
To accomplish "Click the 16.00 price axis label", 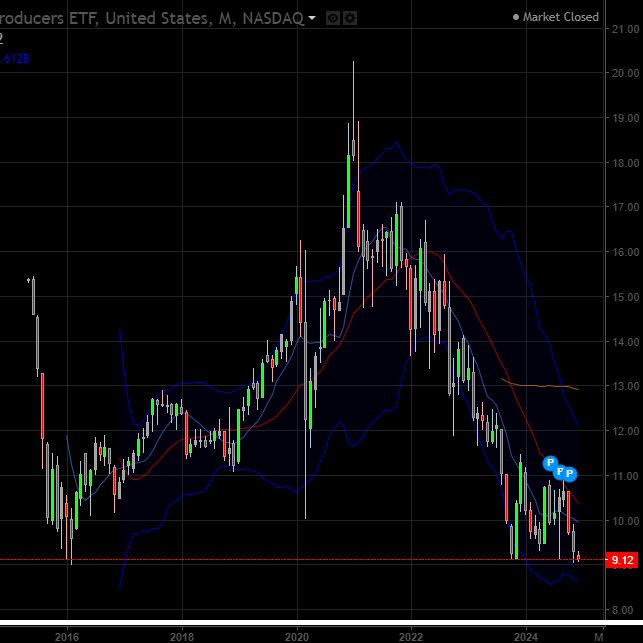I will tap(625, 252).
